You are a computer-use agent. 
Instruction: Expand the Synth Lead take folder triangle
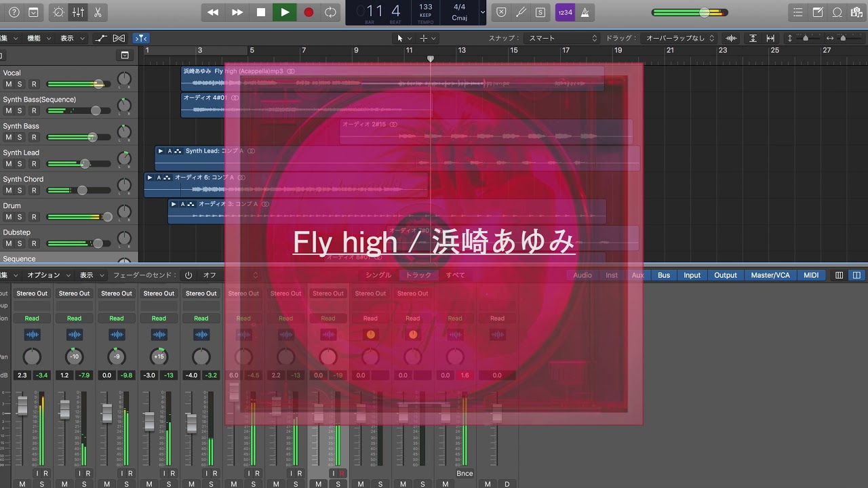(x=161, y=151)
